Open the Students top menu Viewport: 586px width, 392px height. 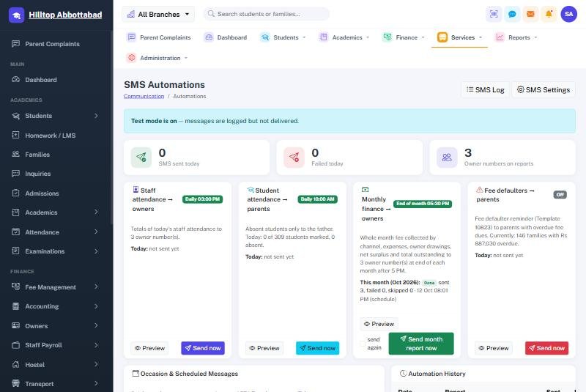coord(283,37)
